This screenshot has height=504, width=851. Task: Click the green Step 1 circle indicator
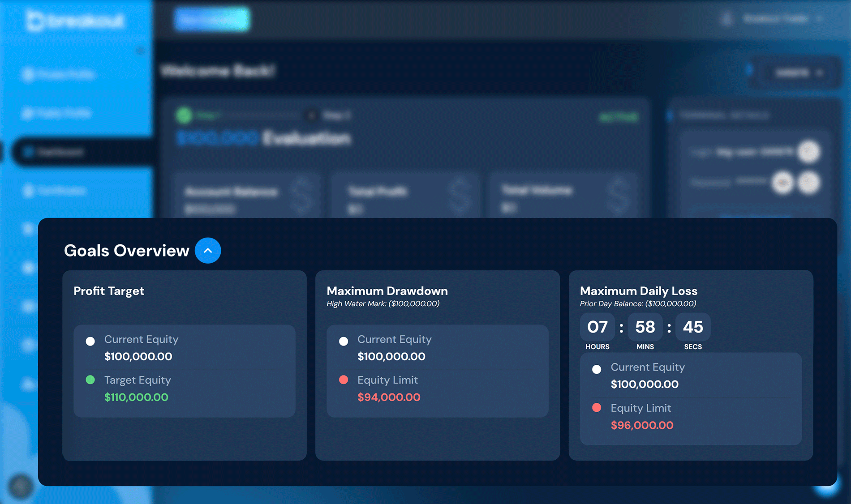184,115
